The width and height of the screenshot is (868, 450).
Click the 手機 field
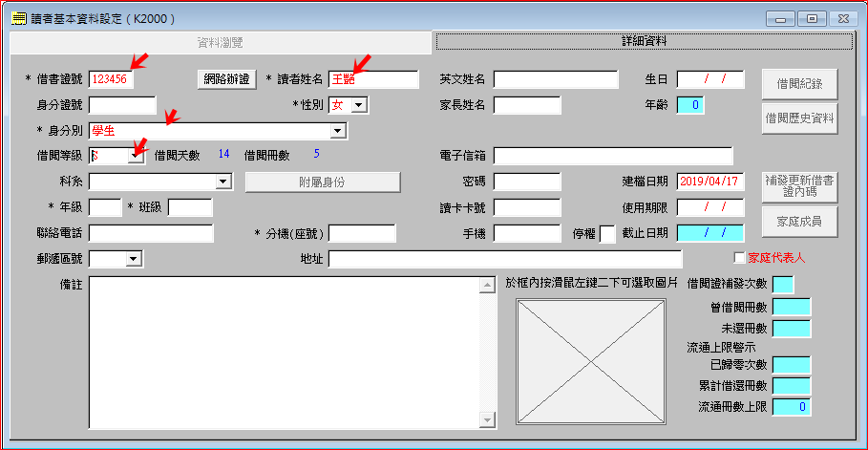pos(527,233)
